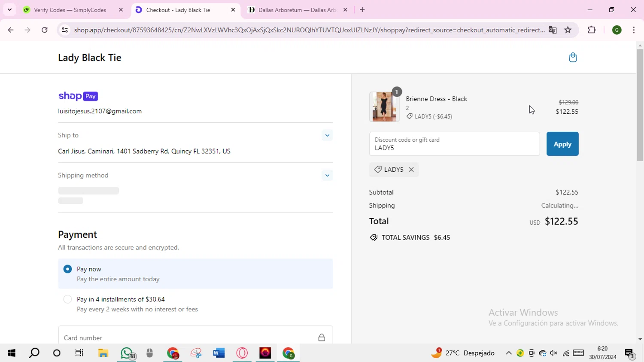Viewport: 644px width, 362px height.
Task: Choose Pay in 4 installments option
Action: click(67, 299)
